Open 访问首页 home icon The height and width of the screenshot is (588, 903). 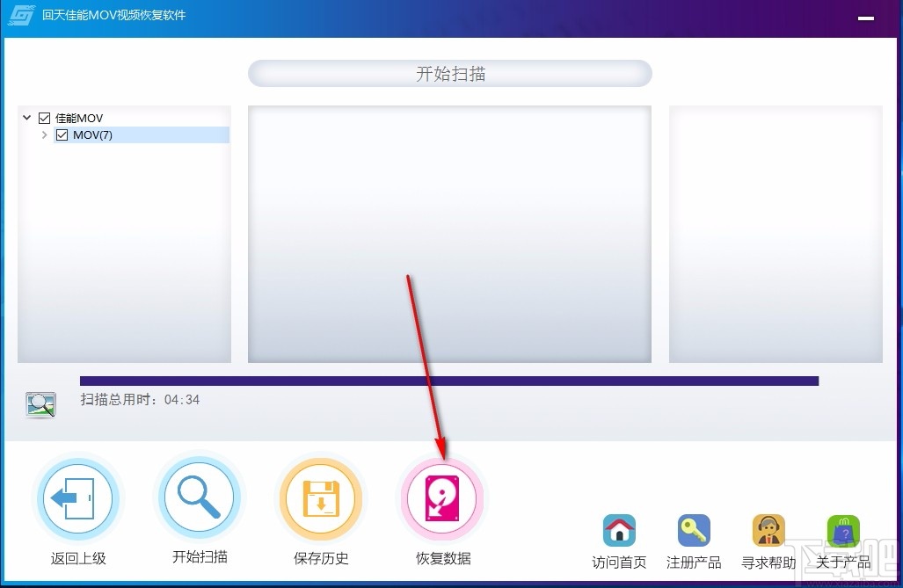[619, 530]
